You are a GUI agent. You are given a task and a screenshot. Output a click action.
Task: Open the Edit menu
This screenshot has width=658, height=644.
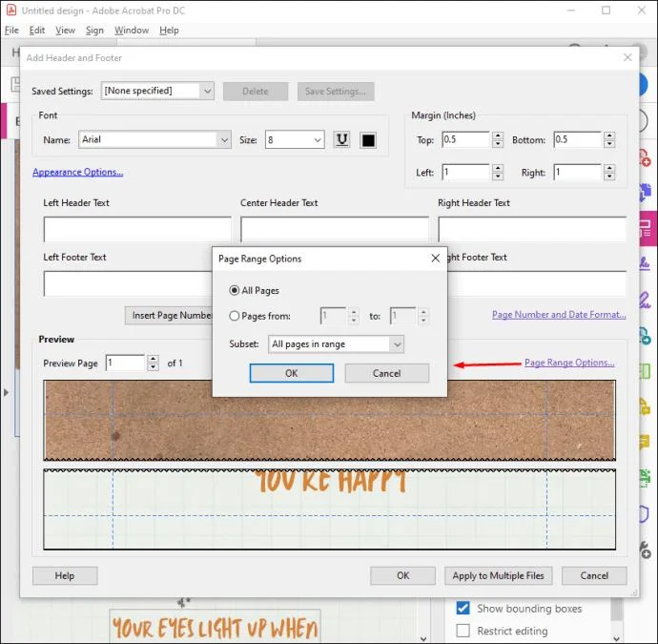coord(37,31)
